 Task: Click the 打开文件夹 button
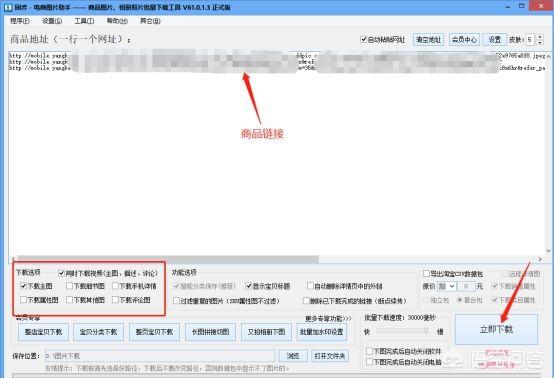click(330, 356)
